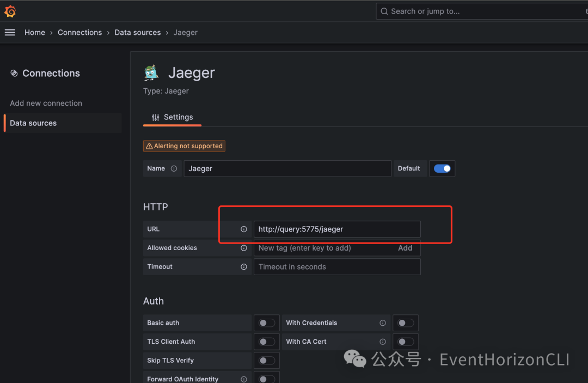Toggle the Default data source switch
The width and height of the screenshot is (588, 383).
pyautogui.click(x=442, y=168)
